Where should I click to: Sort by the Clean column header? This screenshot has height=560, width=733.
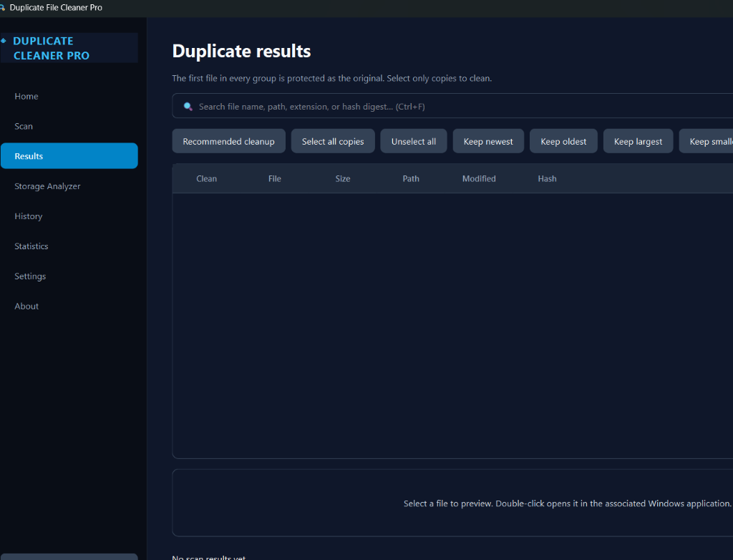[x=207, y=179]
